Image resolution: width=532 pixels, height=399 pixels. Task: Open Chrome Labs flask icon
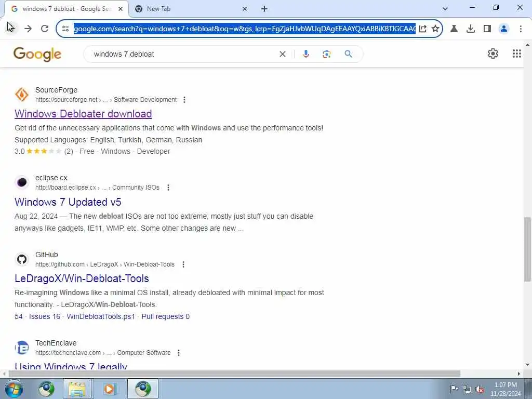coord(454,29)
